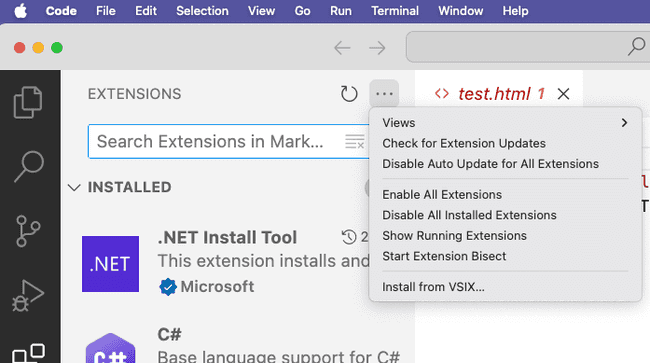This screenshot has width=650, height=363.
Task: Open the Code menu
Action: (61, 11)
